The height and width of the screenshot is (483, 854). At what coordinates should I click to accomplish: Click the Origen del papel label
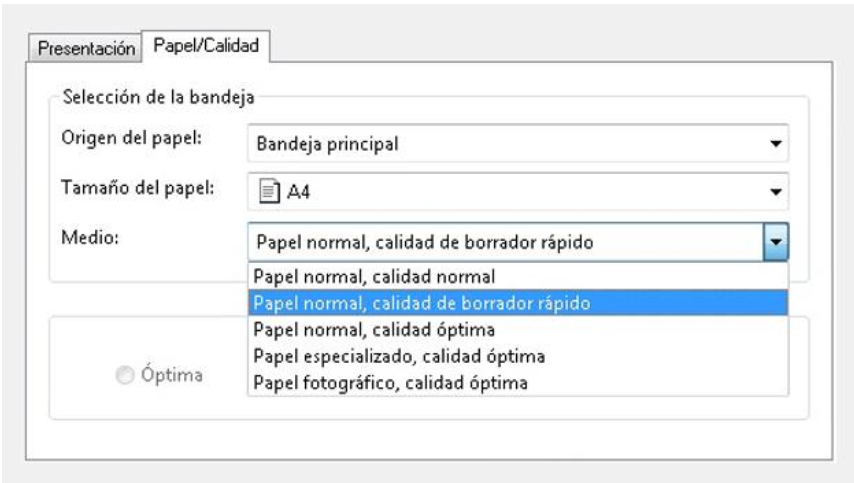pos(131,138)
